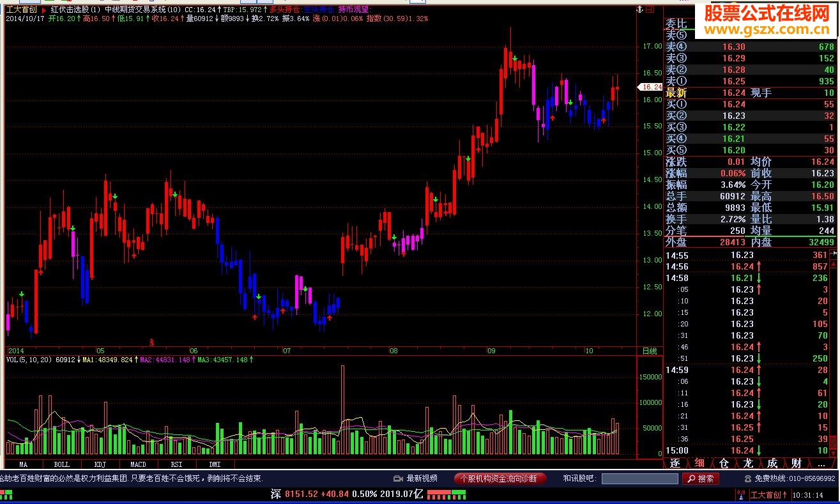This screenshot has height=504, width=840.
Task: Click the 买② bid row
Action: (751, 116)
